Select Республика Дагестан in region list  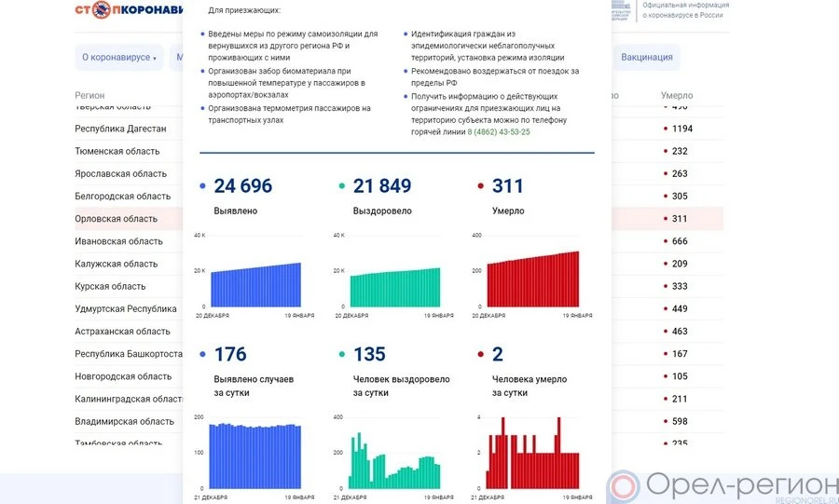tap(120, 129)
